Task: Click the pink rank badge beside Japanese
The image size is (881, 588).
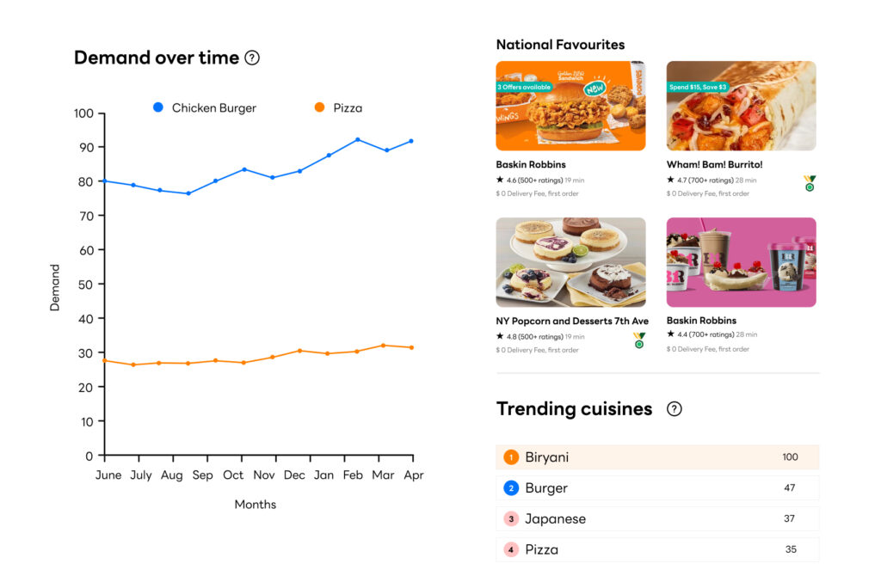Action: click(x=511, y=518)
